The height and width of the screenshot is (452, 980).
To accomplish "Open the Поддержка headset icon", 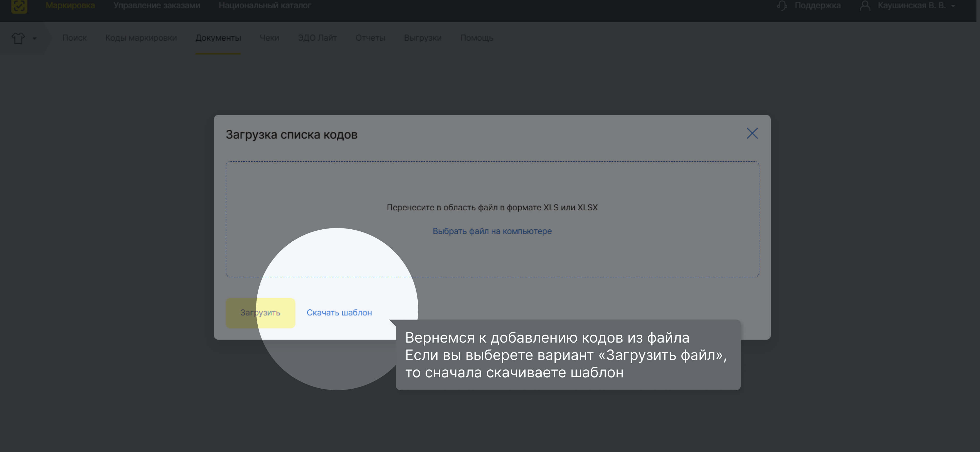I will coord(782,5).
